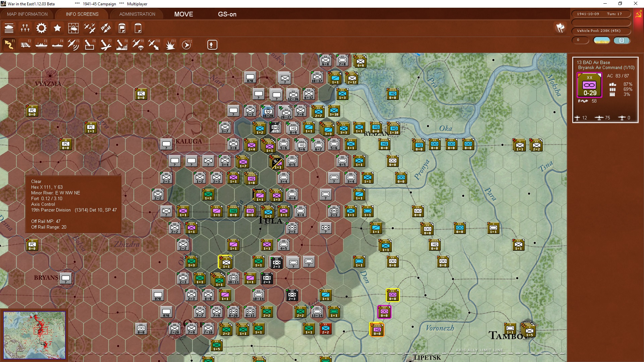644x362 pixels.
Task: Select the unit counter labeled 2=20
Action: pos(174,328)
